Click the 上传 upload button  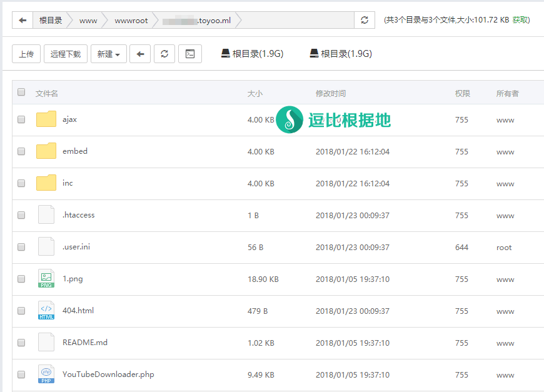[26, 54]
